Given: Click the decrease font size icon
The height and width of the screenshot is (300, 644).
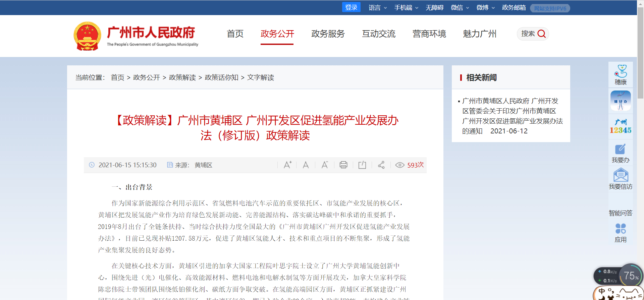Looking at the screenshot, I should click(324, 165).
